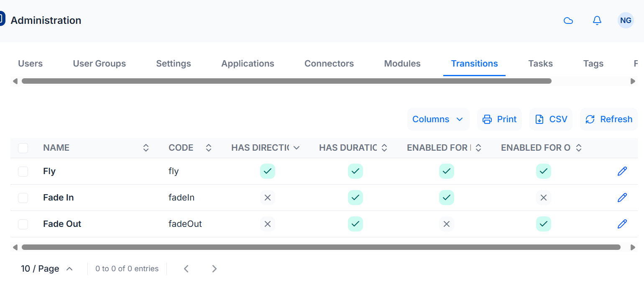Open the 10 / Page size selector

click(47, 269)
